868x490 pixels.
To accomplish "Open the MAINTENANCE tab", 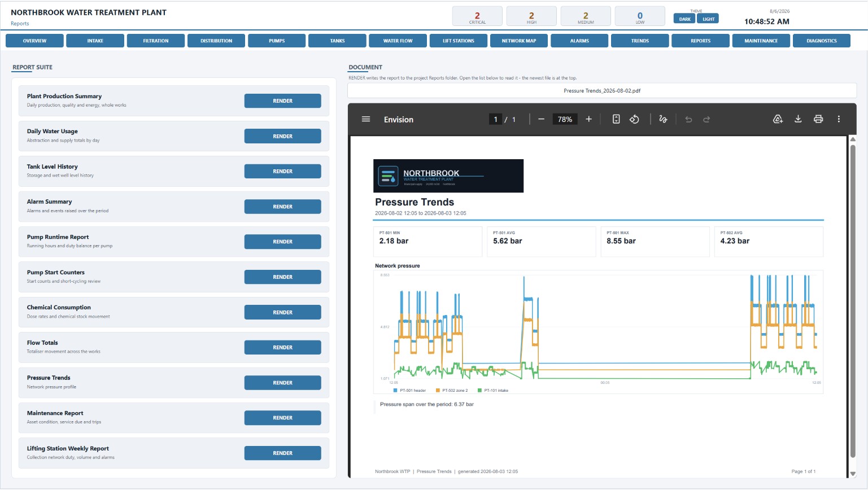I will 761,41.
